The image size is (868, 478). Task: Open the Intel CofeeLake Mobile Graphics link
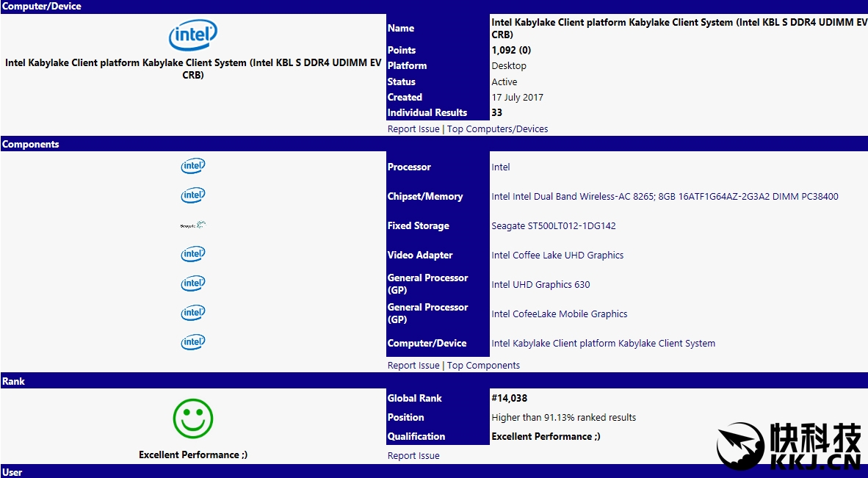(560, 314)
